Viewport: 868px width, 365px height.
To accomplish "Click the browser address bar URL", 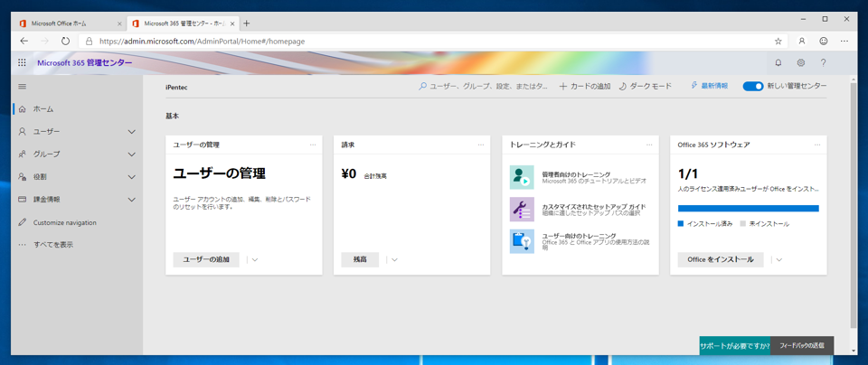I will coord(202,41).
